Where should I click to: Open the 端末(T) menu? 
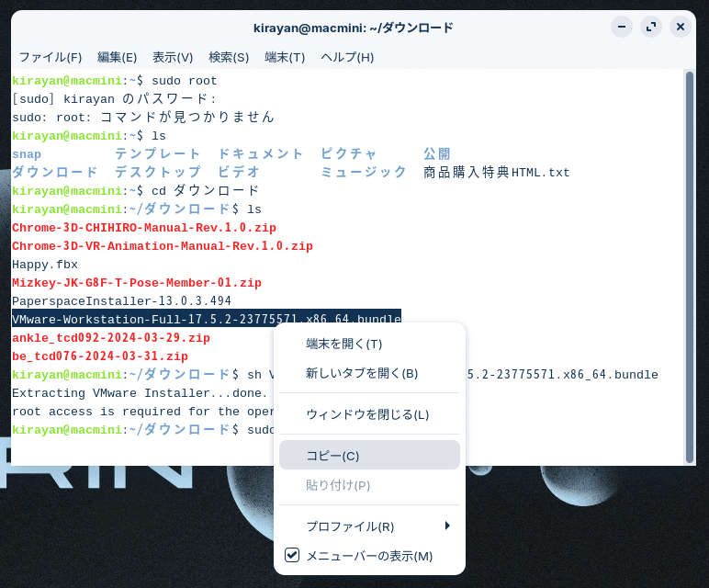click(285, 58)
